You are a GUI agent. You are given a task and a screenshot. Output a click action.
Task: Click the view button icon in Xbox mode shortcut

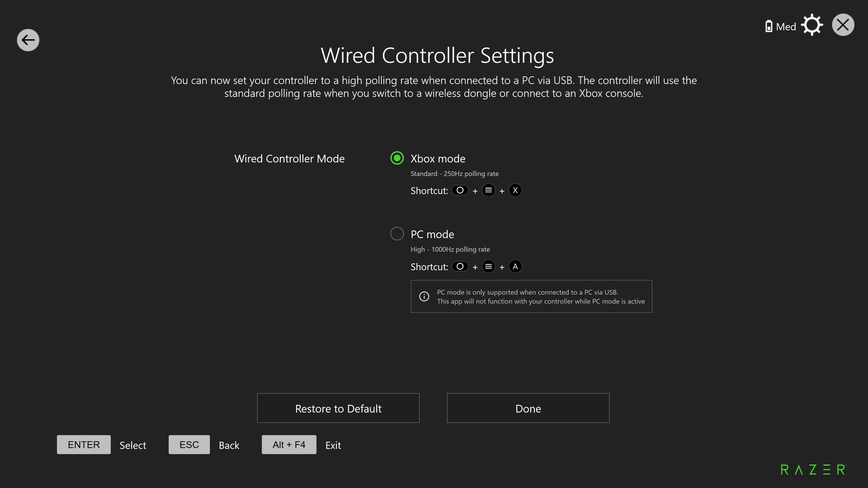click(x=460, y=190)
